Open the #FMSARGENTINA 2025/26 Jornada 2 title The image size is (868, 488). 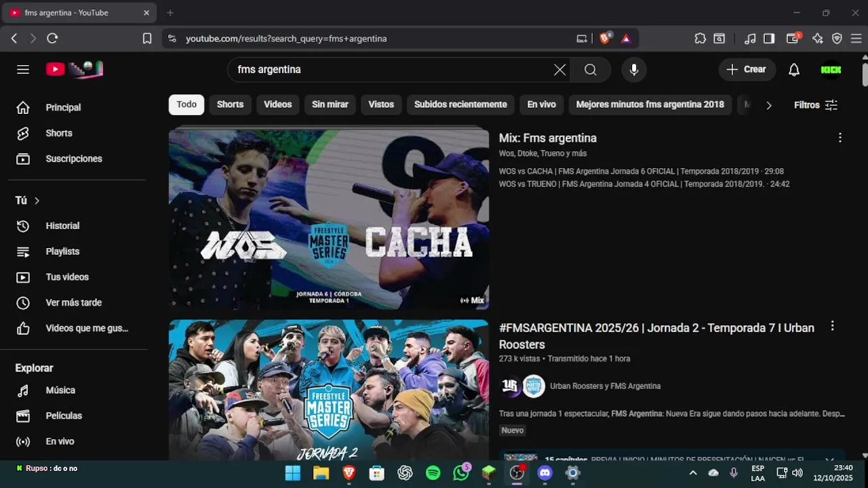656,336
